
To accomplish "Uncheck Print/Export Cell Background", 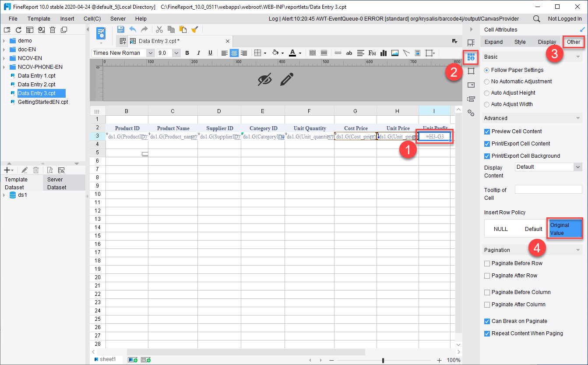I will tap(486, 156).
